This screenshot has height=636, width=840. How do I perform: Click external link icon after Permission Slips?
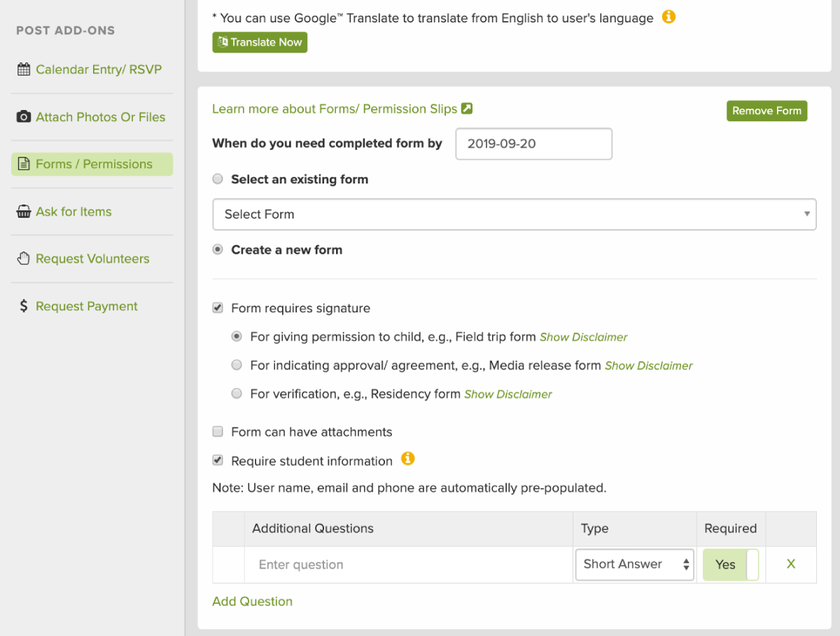pyautogui.click(x=467, y=108)
